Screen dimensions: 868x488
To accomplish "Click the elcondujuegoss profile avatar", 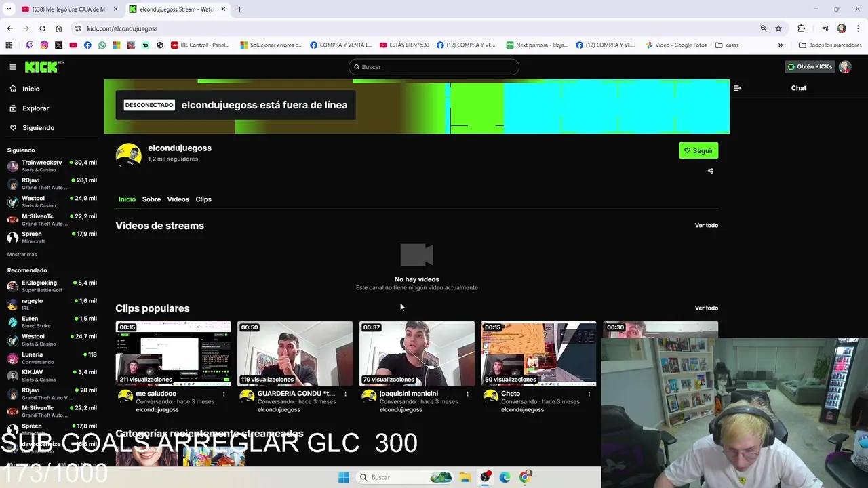I will pos(128,155).
